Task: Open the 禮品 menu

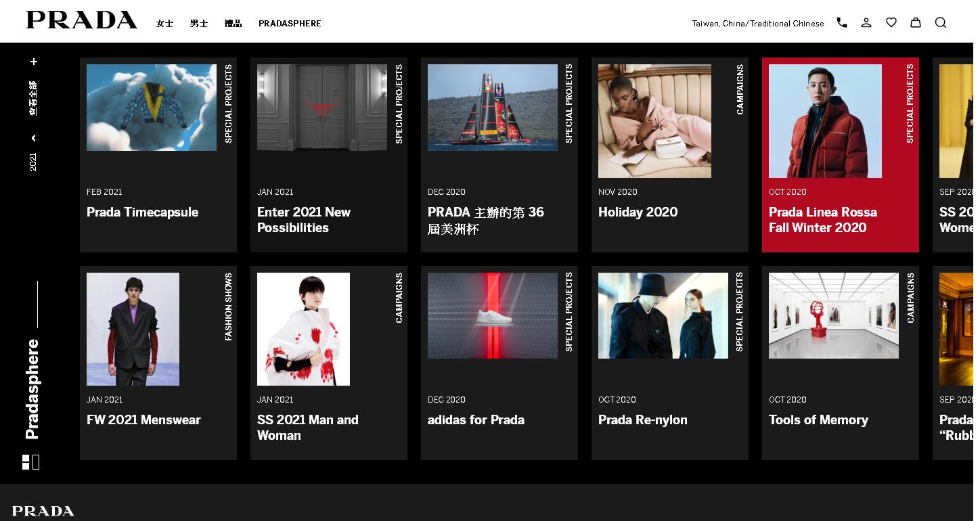Action: [233, 23]
